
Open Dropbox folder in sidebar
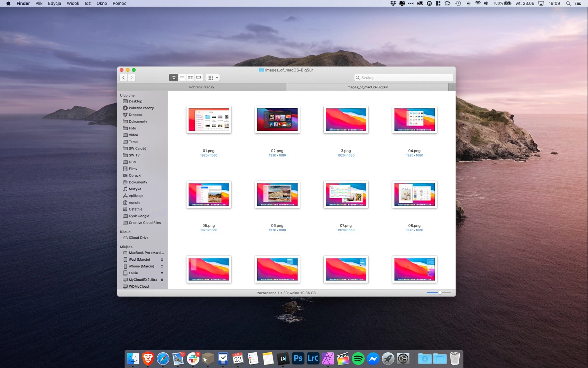pyautogui.click(x=135, y=115)
